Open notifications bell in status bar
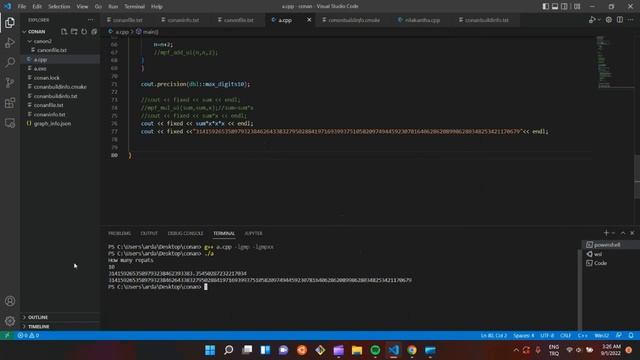 tap(631, 336)
